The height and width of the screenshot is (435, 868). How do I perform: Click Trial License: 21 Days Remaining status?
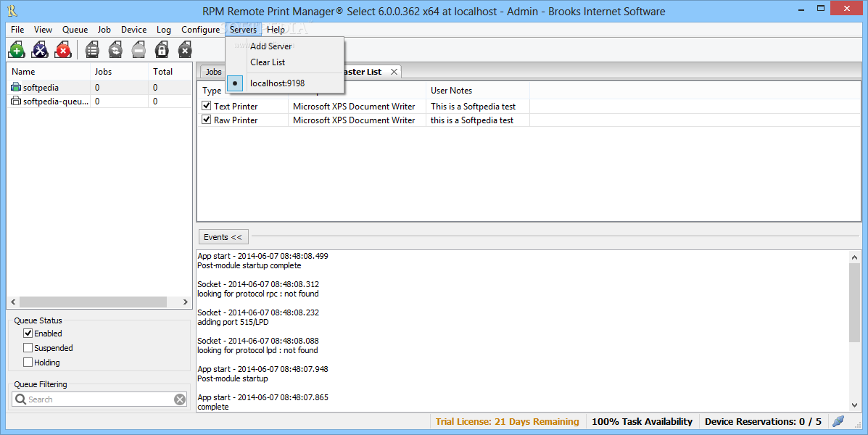(507, 422)
